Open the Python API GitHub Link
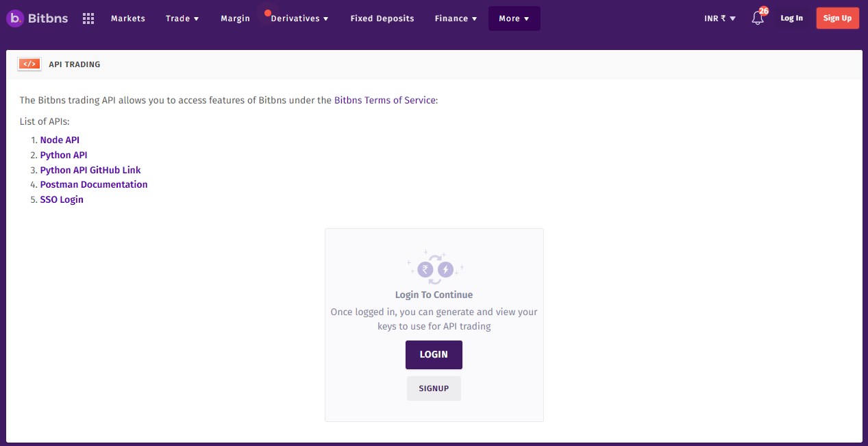The image size is (868, 446). click(x=90, y=170)
